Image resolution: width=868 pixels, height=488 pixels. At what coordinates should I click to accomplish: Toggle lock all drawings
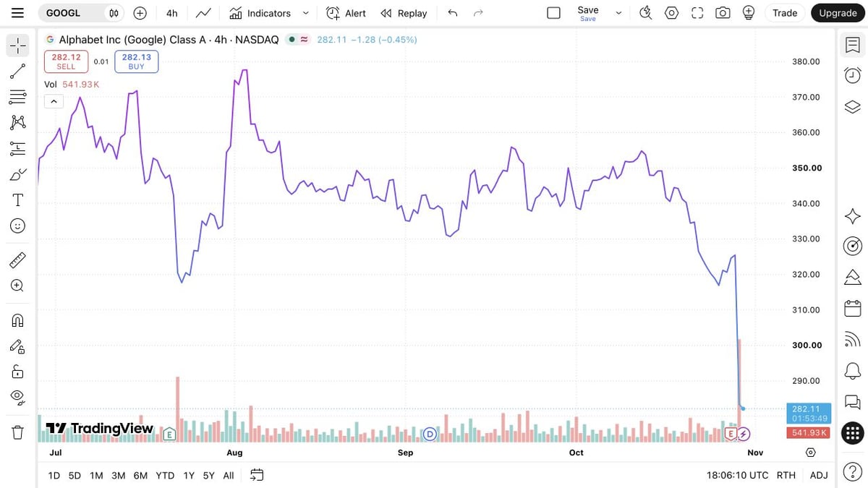tap(17, 372)
